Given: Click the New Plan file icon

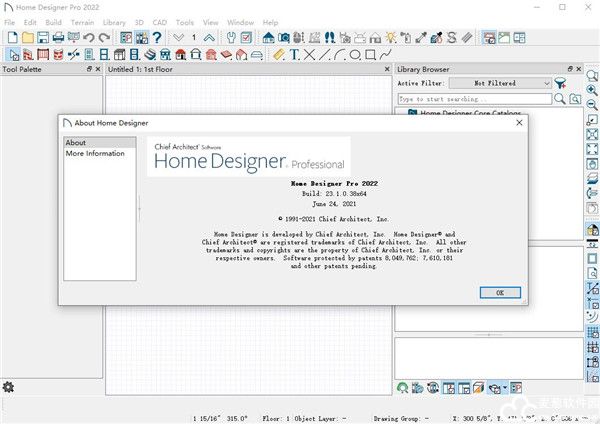Looking at the screenshot, I should (x=10, y=37).
